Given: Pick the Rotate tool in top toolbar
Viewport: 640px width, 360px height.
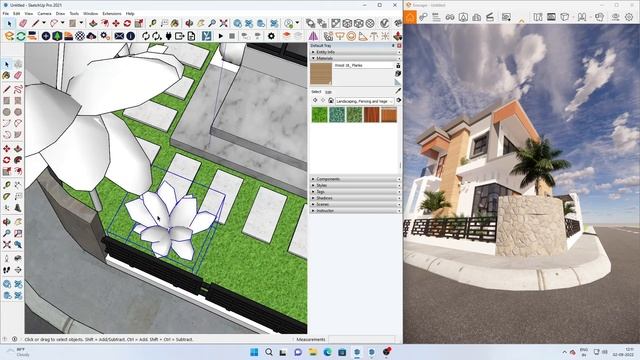Looking at the screenshot, I should [127, 23].
